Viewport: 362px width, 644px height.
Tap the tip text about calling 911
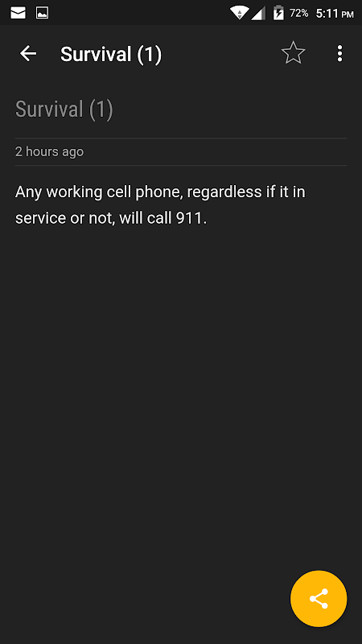(x=160, y=204)
